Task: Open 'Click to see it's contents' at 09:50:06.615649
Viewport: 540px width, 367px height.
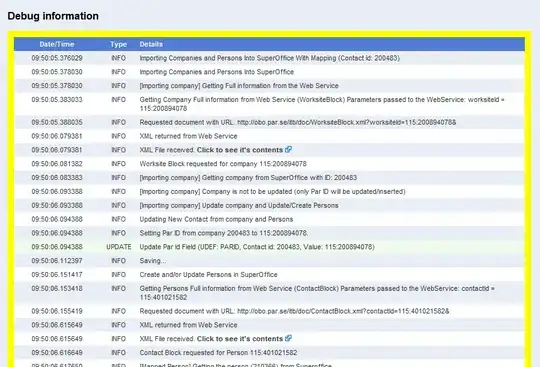Action: coord(240,339)
